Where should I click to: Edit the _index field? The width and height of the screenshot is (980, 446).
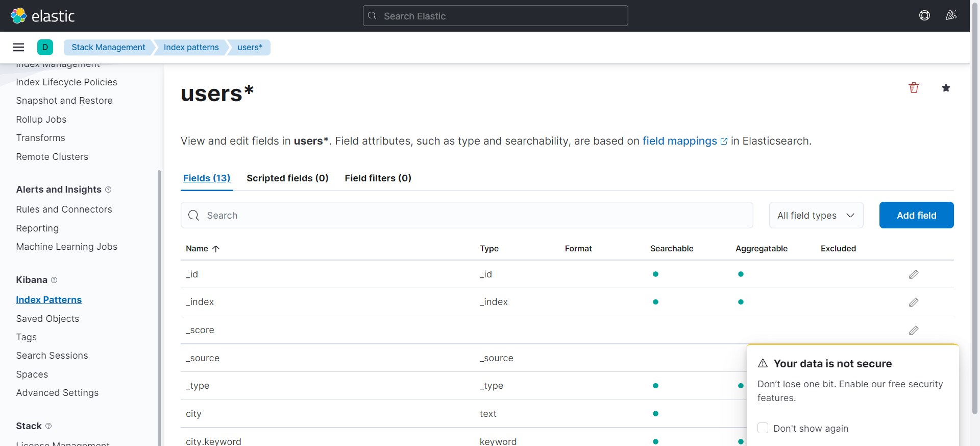914,302
